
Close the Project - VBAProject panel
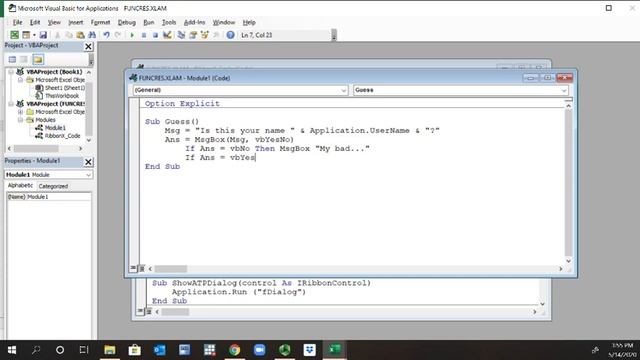click(x=88, y=47)
